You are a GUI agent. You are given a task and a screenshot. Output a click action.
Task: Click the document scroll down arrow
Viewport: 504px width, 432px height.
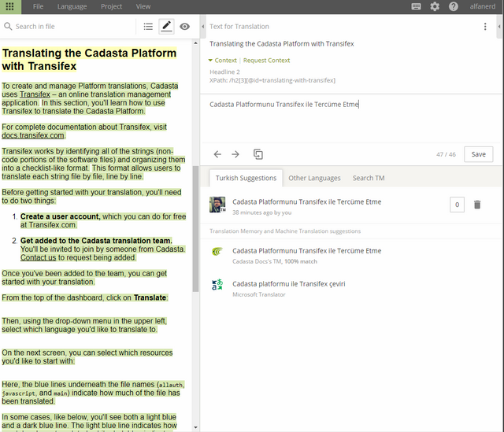point(195,427)
